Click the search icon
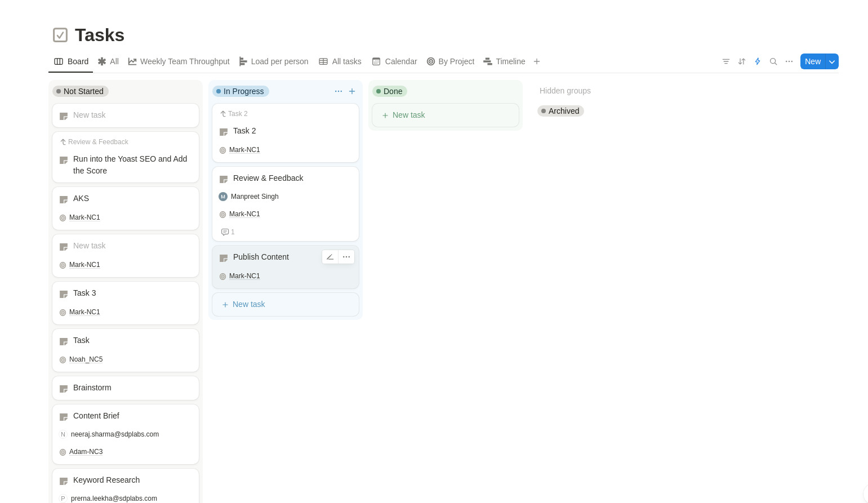 [773, 61]
